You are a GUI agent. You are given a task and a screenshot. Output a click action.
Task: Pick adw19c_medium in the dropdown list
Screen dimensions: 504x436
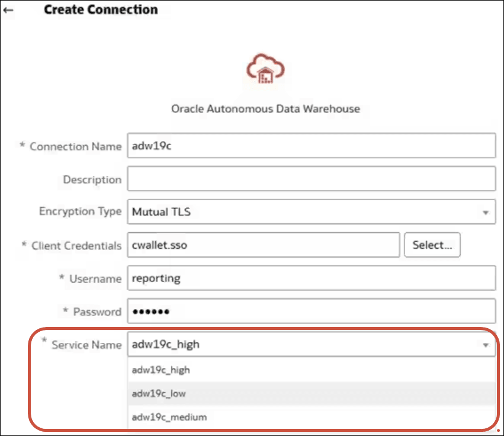click(x=169, y=417)
